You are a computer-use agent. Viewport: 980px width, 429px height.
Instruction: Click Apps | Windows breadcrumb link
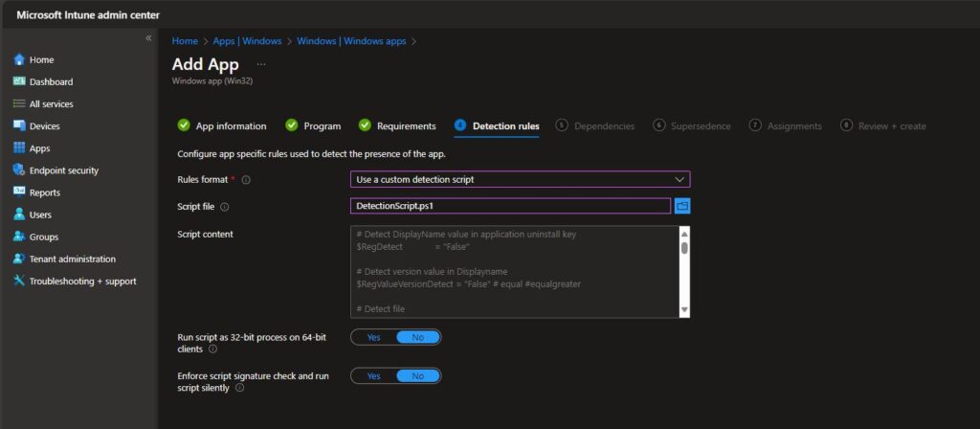pyautogui.click(x=248, y=40)
